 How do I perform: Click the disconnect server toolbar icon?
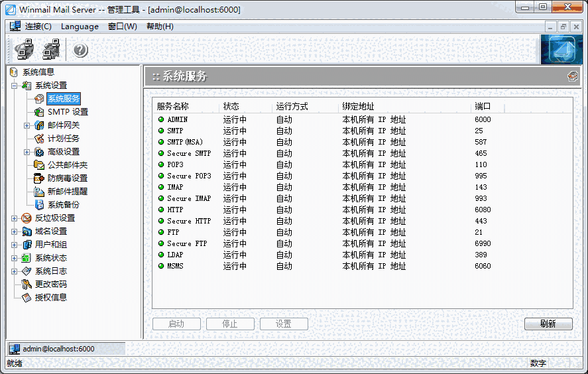tap(51, 50)
